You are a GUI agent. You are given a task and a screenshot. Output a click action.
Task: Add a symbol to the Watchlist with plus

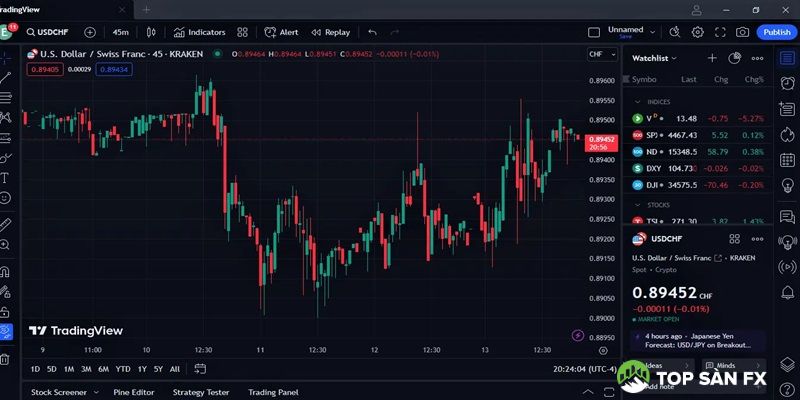point(712,58)
